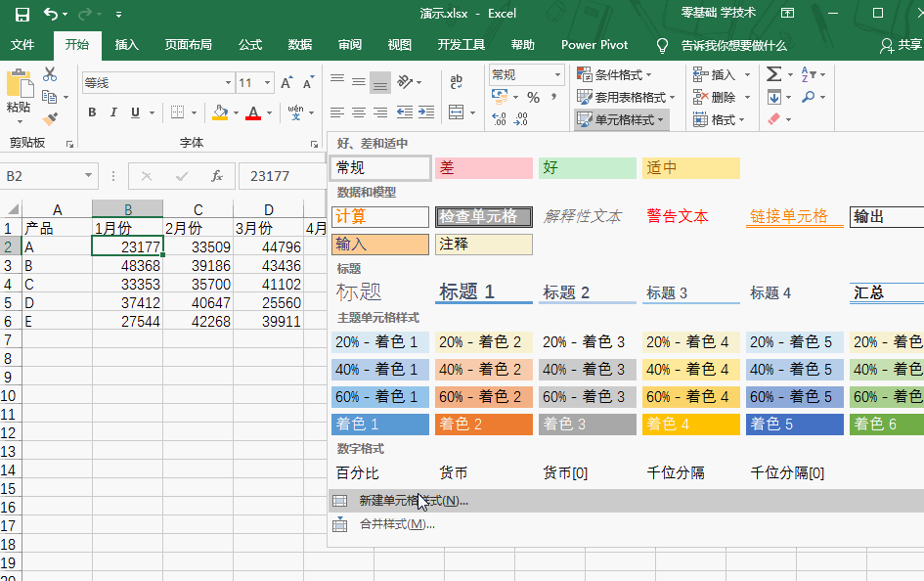Expand the 套用表格格式 dropdown
Image resolution: width=924 pixels, height=581 pixels.
point(672,97)
